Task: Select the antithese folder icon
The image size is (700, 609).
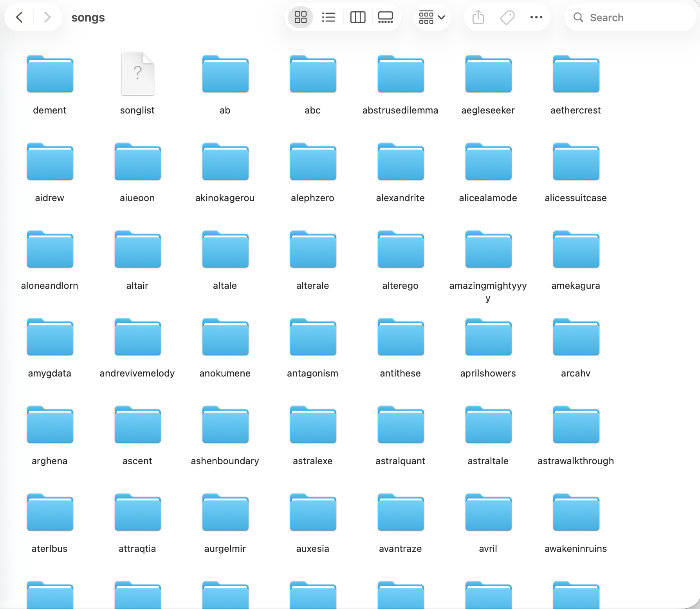Action: [401, 337]
